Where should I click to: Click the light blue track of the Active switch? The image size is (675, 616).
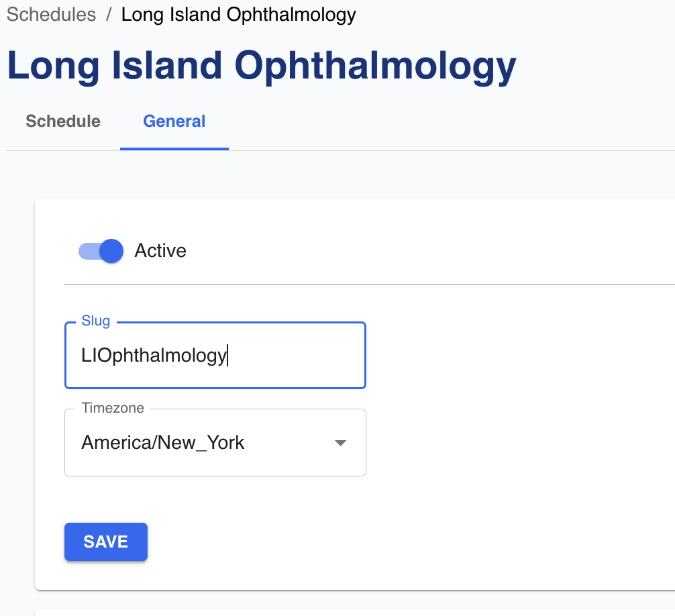click(x=87, y=251)
